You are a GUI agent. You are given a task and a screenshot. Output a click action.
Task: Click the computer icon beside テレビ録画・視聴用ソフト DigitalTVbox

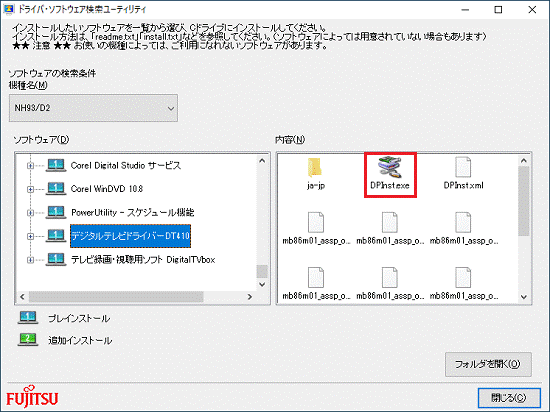[x=56, y=259]
